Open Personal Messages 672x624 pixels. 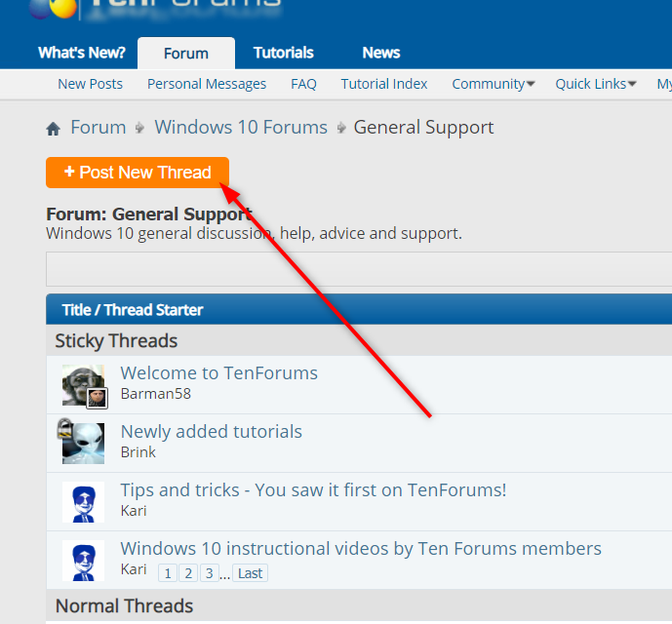[207, 84]
